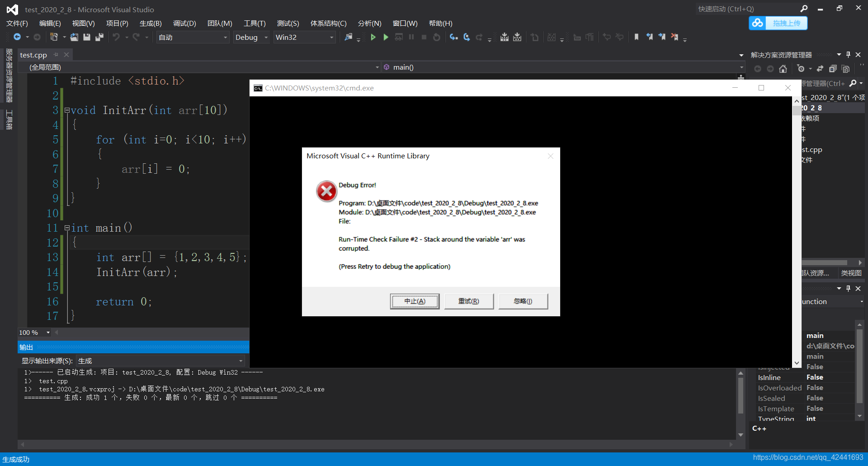Screen dimensions: 868x466
Task: Click the cmd.exe scroll-down arrow
Action: 797,363
